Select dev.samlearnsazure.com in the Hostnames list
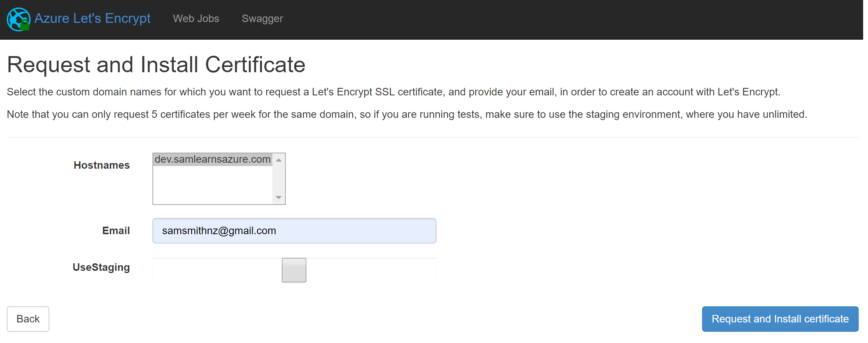Screen dimensions: 868x343 click(x=212, y=159)
